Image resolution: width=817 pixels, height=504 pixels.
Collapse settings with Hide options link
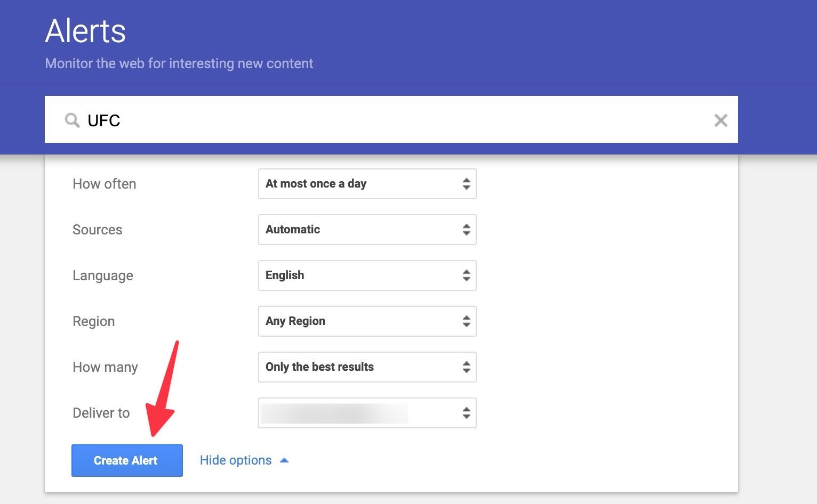pyautogui.click(x=244, y=460)
